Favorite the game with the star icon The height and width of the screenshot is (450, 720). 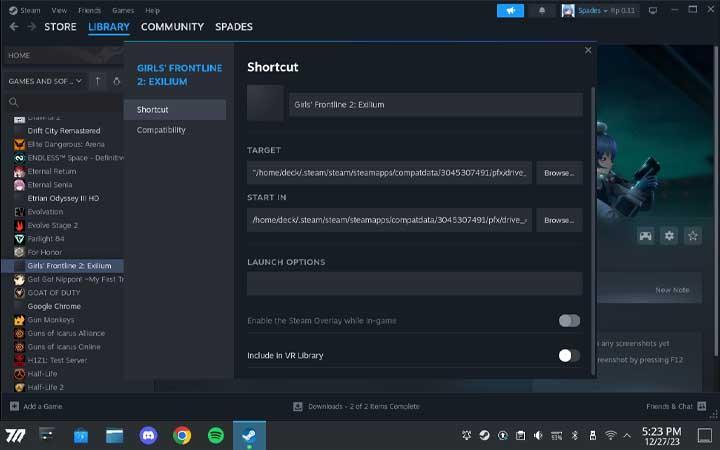pos(693,236)
